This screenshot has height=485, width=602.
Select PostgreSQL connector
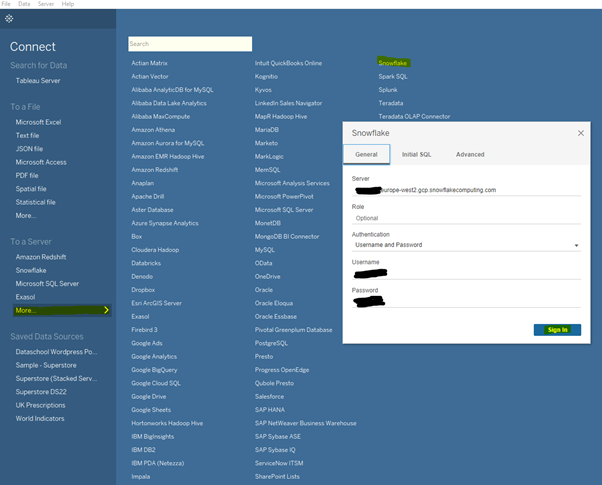271,343
